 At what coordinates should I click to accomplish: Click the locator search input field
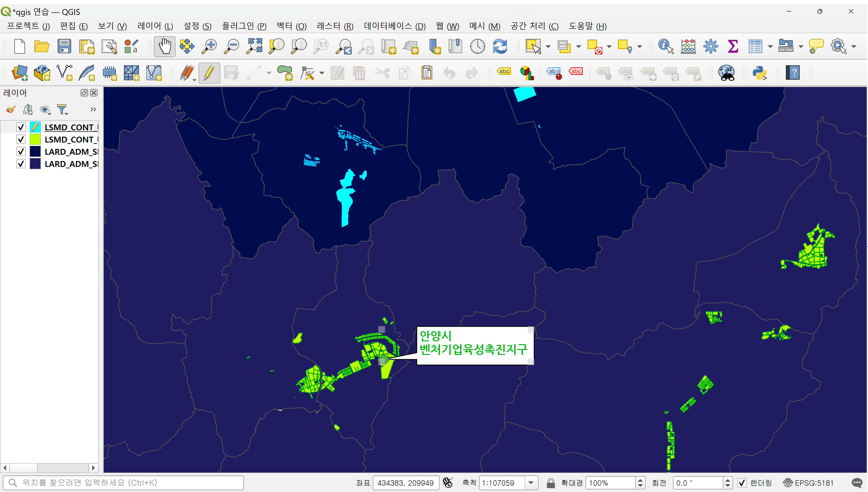click(x=128, y=483)
